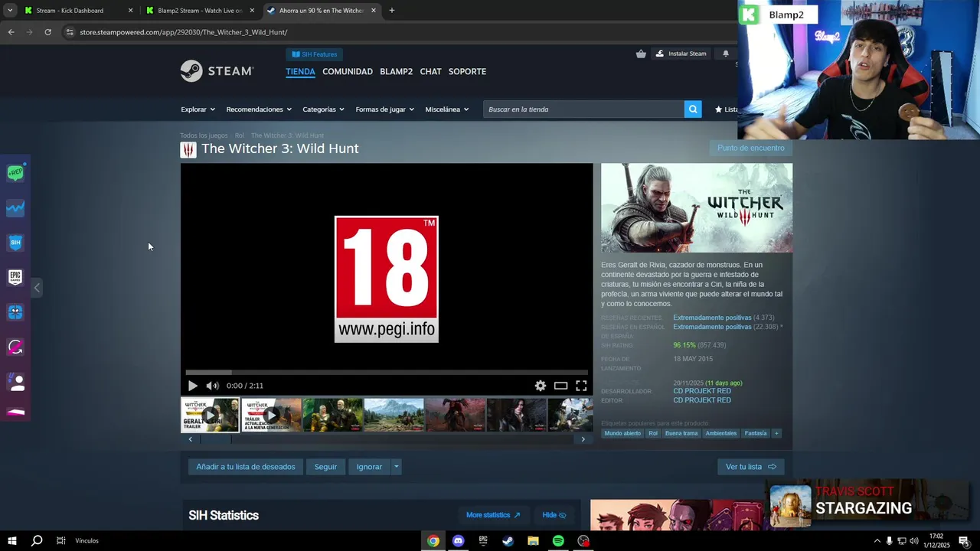Open the price chart icon in the sidebar
The image size is (980, 551).
(15, 207)
